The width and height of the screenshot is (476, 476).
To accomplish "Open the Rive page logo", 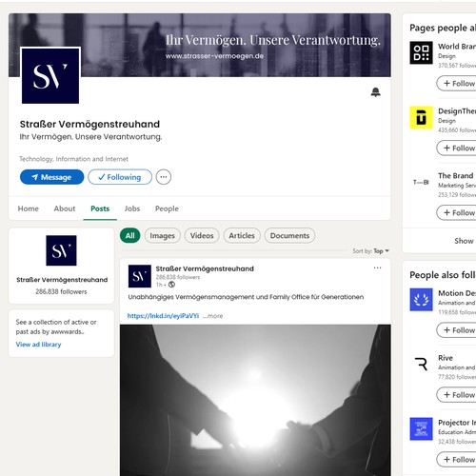I will [x=421, y=365].
